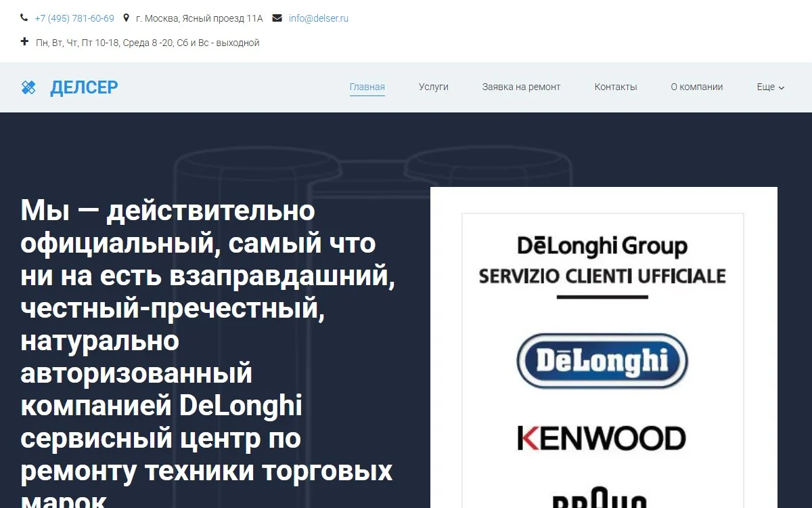Image resolution: width=812 pixels, height=508 pixels.
Task: Call phone number +7 (495) 781-60-69
Action: pyautogui.click(x=74, y=18)
